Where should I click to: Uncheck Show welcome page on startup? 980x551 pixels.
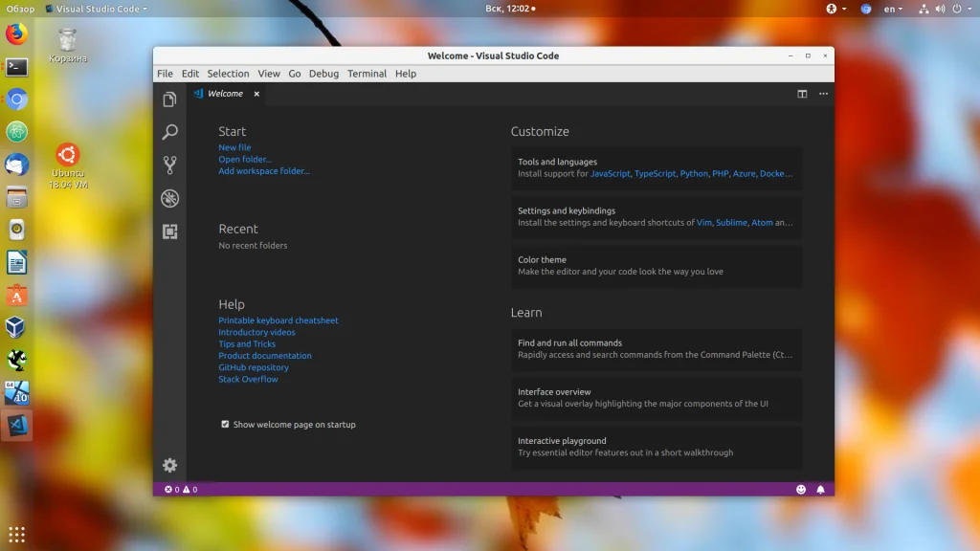(x=225, y=424)
